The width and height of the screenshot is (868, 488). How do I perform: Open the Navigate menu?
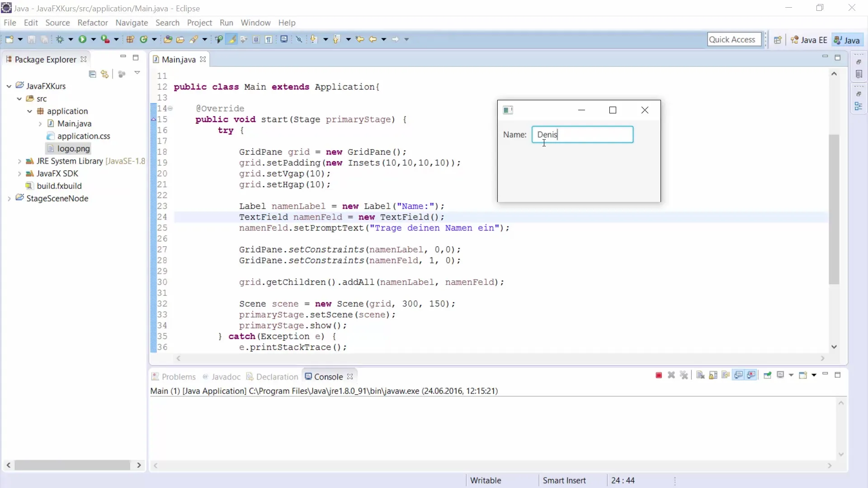coord(132,23)
